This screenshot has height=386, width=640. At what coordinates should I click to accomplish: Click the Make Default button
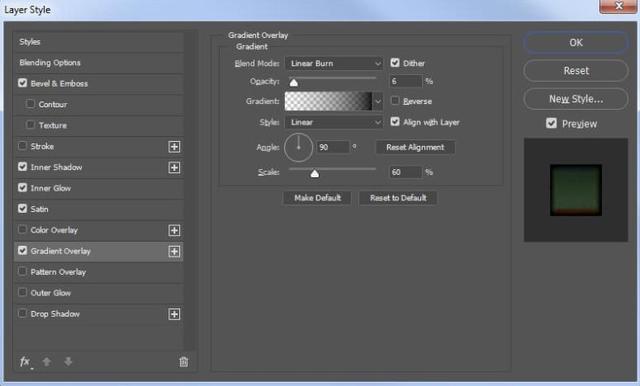318,198
